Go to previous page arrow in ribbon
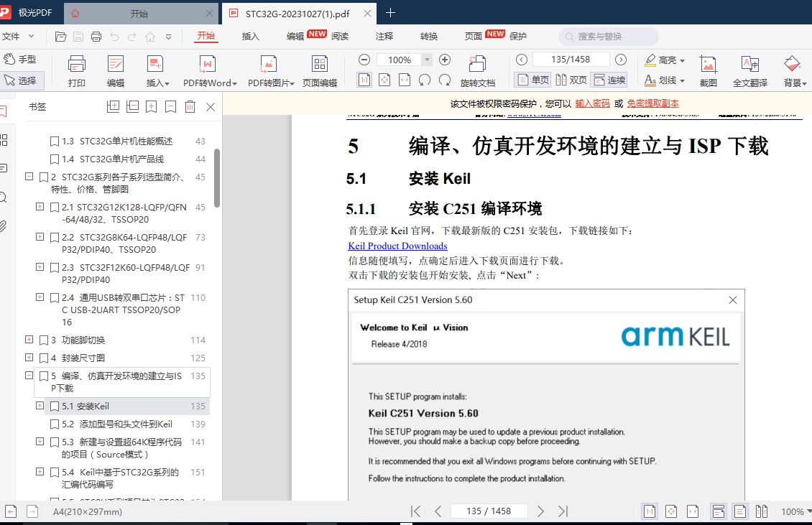Viewport: 812px width, 525px height. pos(522,60)
